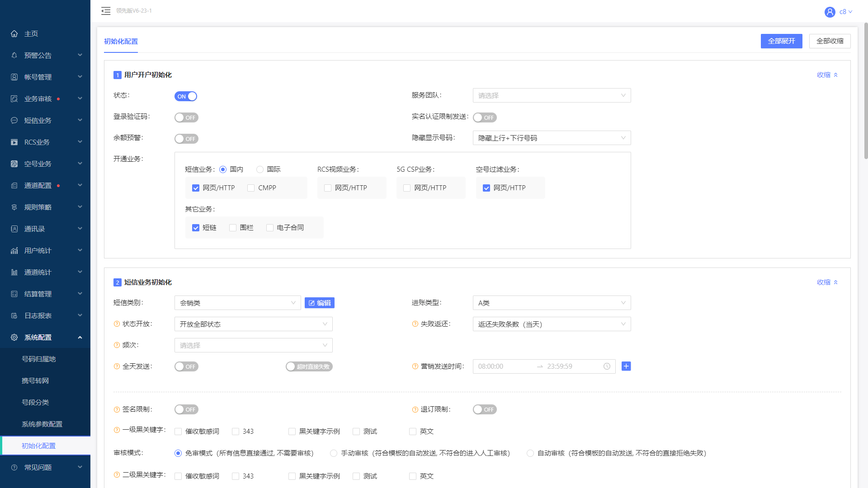
Task: Open the 短信类别 dropdown
Action: click(x=237, y=303)
